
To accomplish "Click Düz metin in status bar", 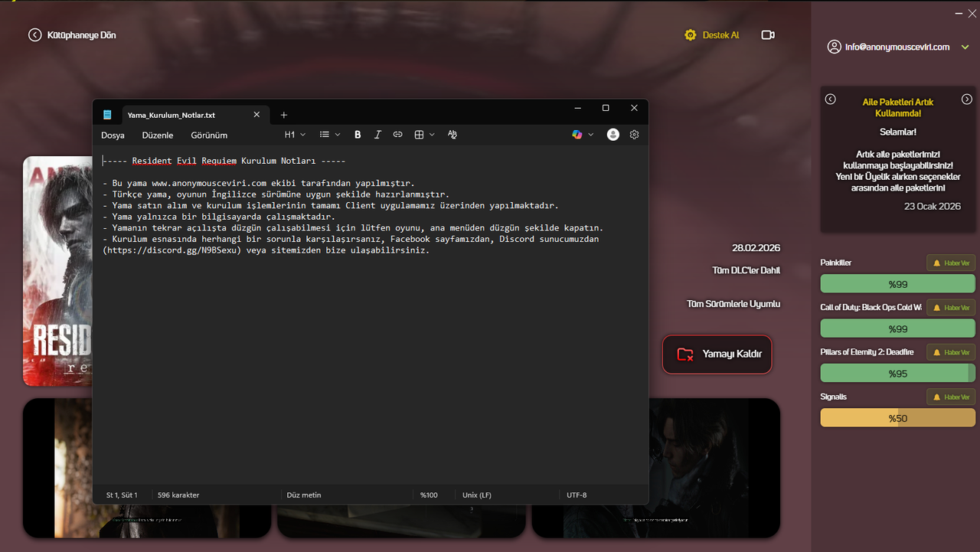I will pyautogui.click(x=304, y=495).
